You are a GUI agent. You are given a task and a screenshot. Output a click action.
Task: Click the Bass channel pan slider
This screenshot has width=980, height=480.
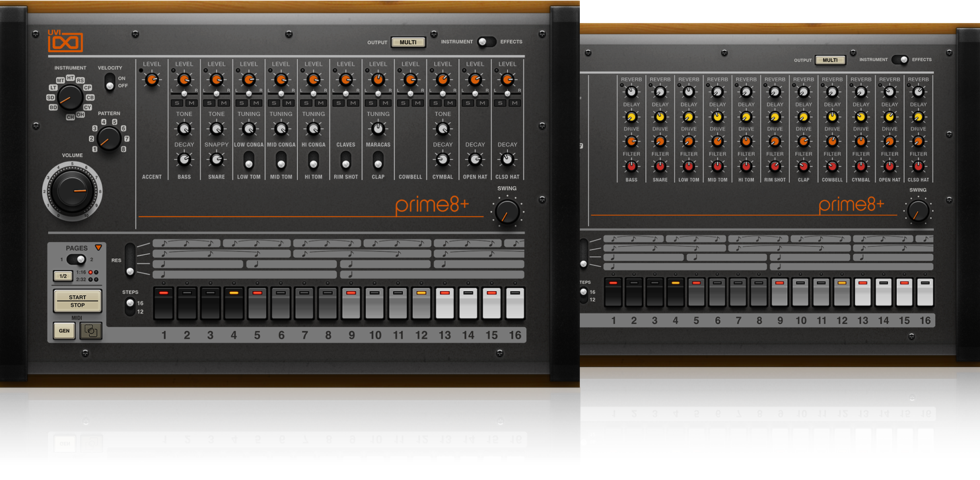point(184,94)
